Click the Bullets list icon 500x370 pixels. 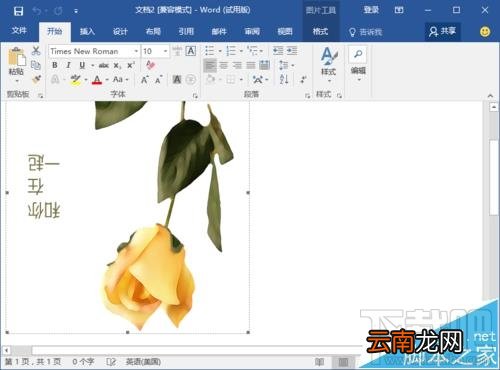(x=210, y=51)
